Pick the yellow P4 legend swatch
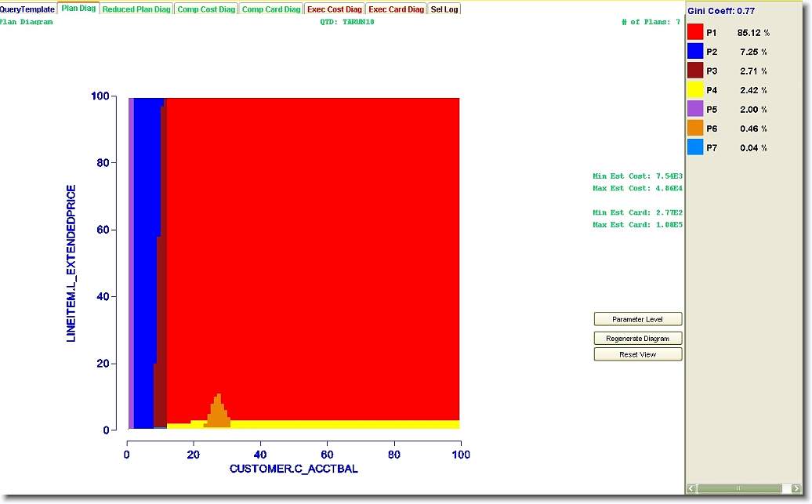Image resolution: width=812 pixels, height=504 pixels. [x=695, y=90]
